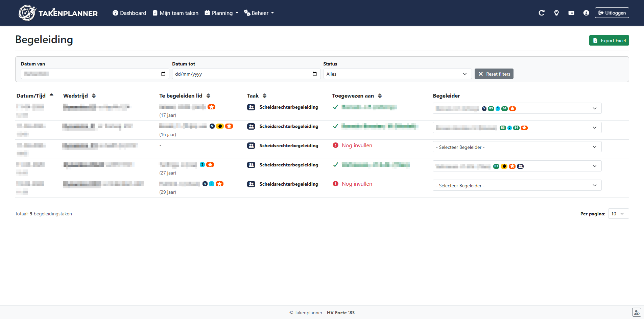
Task: Expand the Planning menu dropdown
Action: click(x=222, y=13)
